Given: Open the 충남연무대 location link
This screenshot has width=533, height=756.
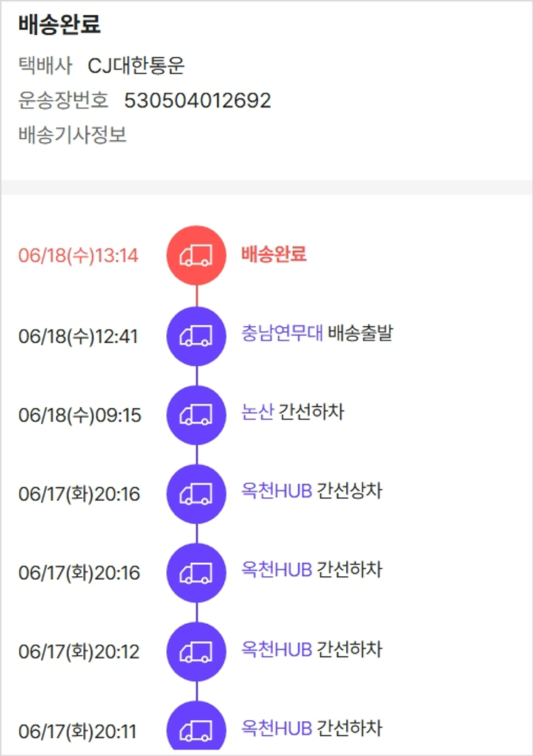Looking at the screenshot, I should pyautogui.click(x=282, y=333).
